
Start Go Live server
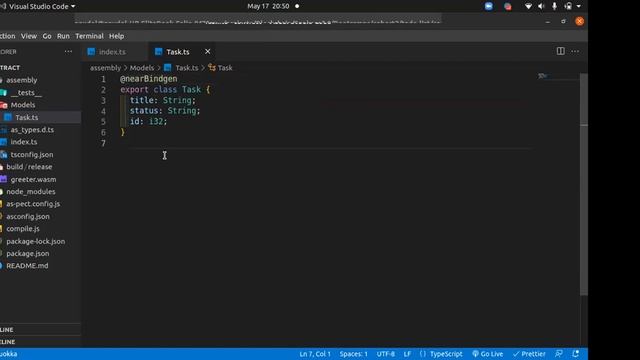[487, 354]
